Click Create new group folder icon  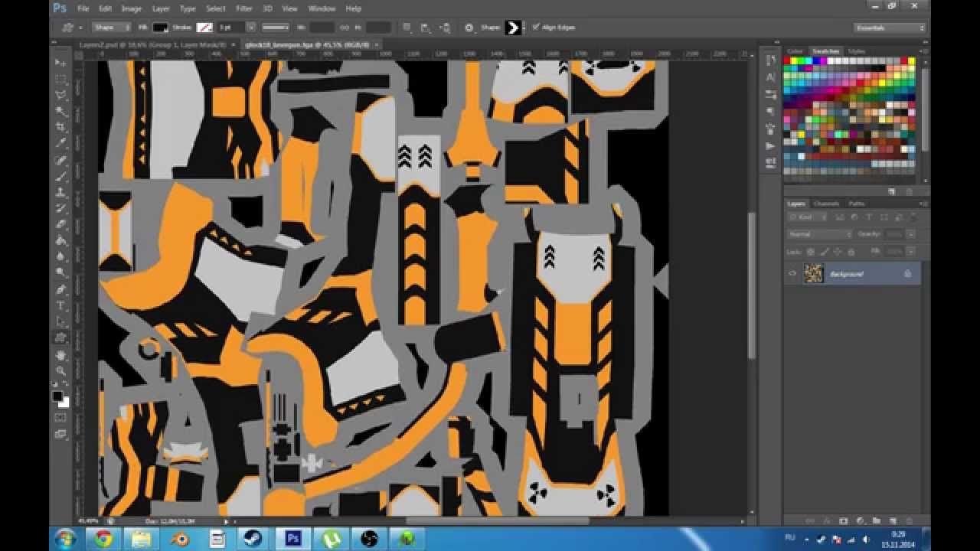(876, 520)
